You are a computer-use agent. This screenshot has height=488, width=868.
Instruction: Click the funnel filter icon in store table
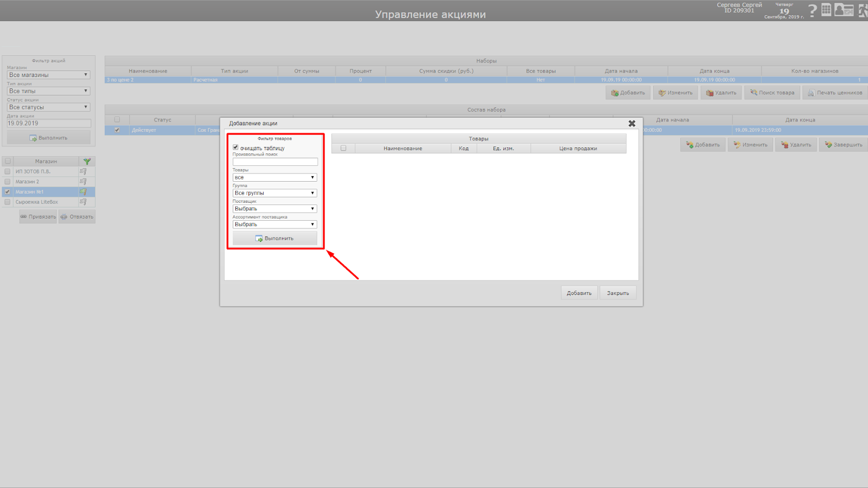point(87,162)
